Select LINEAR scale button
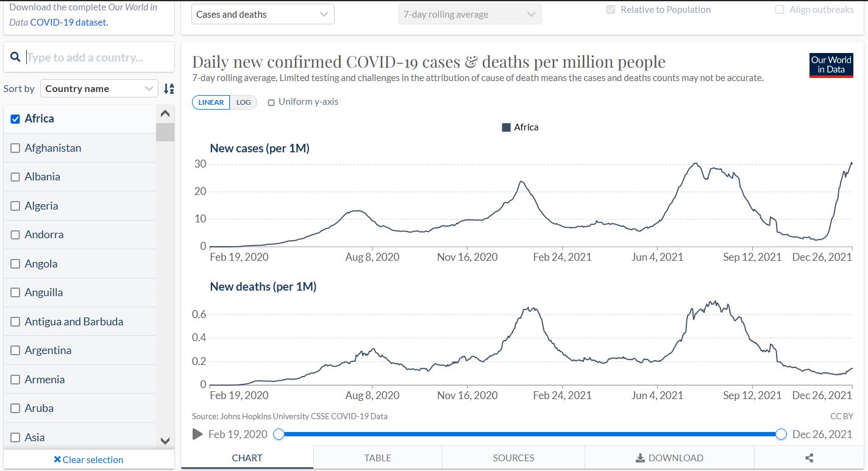 (211, 102)
